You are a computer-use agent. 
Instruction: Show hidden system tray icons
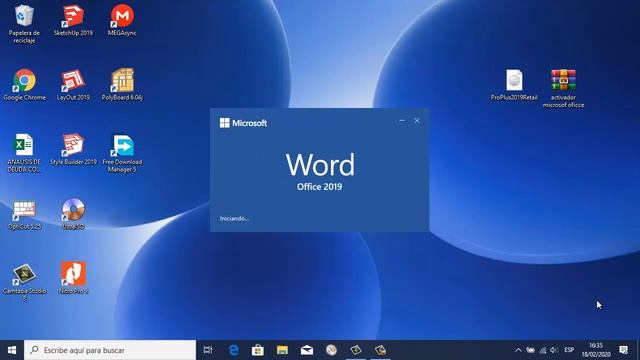(518, 350)
